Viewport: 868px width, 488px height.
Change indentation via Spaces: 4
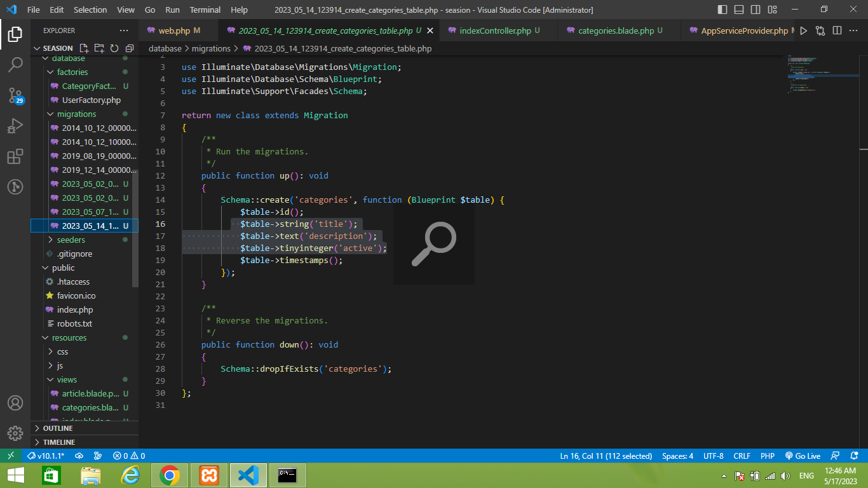(677, 456)
